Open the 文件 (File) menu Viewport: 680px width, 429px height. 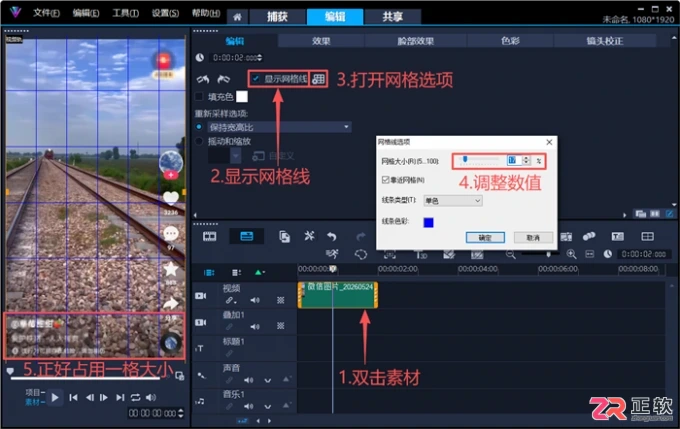point(46,13)
